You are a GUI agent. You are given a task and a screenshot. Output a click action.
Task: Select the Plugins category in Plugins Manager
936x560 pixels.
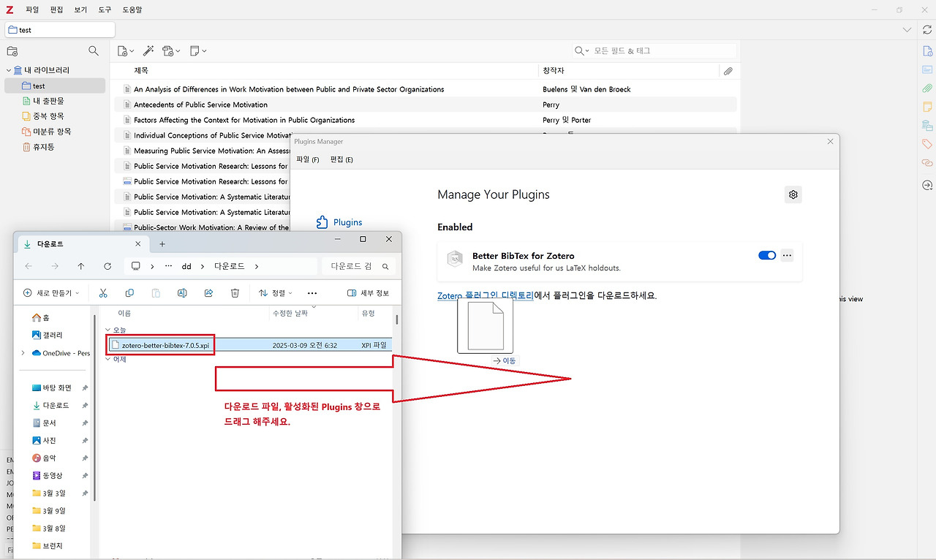click(x=339, y=222)
